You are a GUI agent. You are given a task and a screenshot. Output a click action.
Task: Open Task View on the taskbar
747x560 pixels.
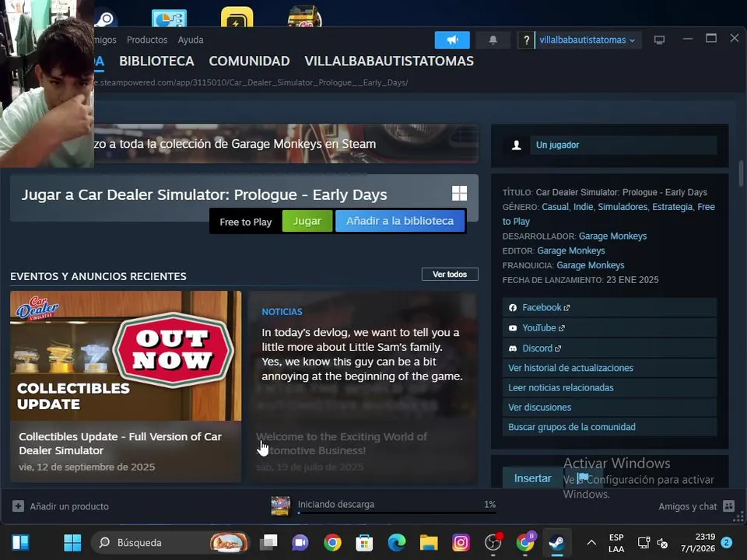268,542
